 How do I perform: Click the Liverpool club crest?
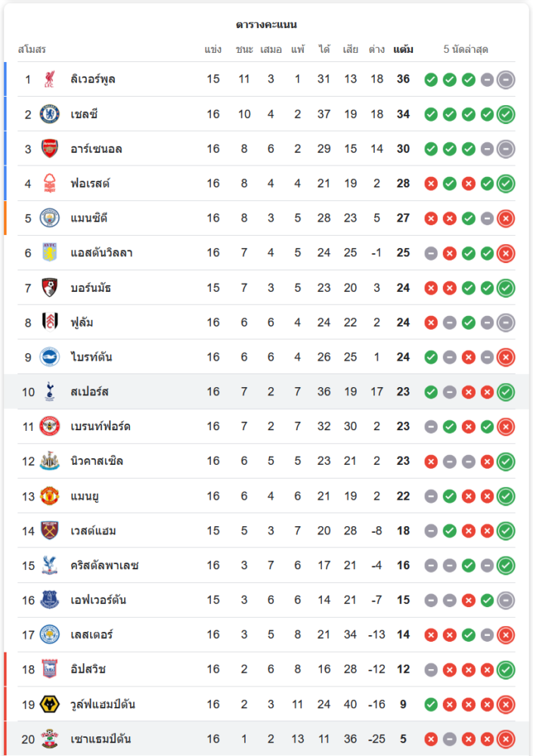coord(50,79)
